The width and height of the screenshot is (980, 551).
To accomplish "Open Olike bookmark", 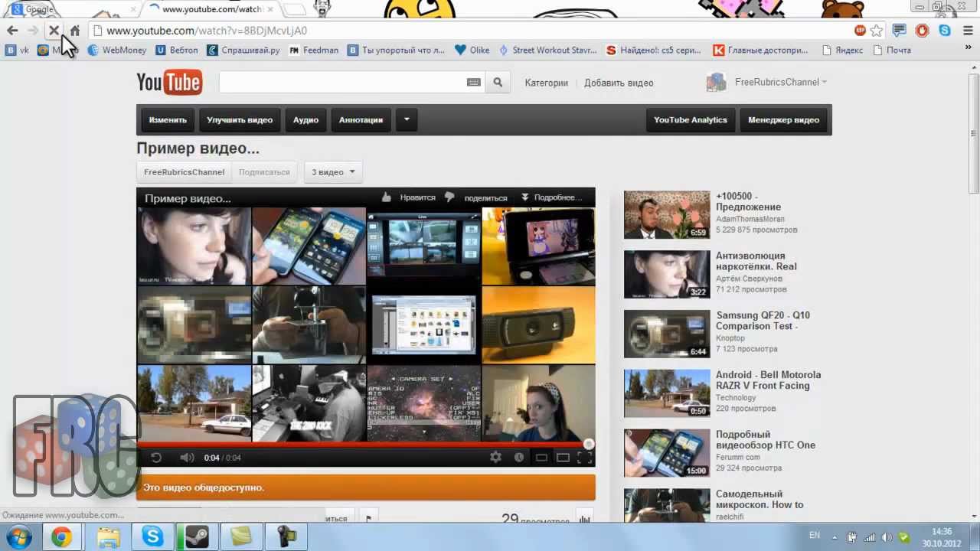I will click(x=472, y=50).
